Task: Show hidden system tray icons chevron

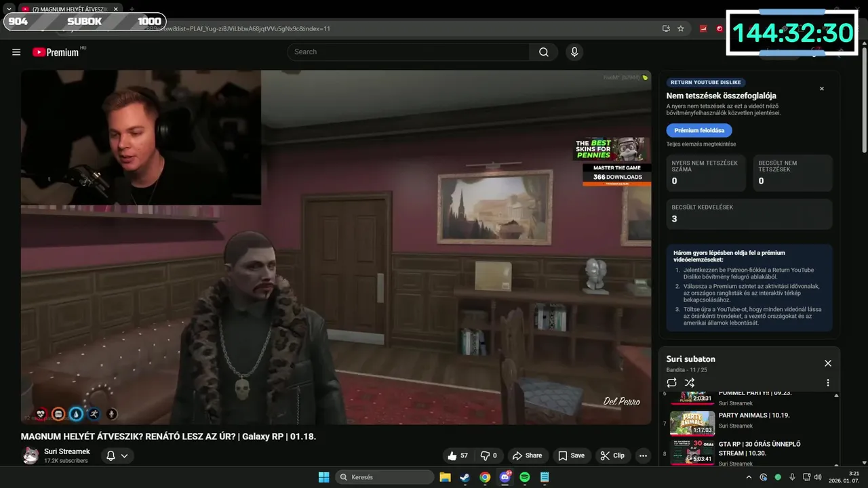Action: 749,477
